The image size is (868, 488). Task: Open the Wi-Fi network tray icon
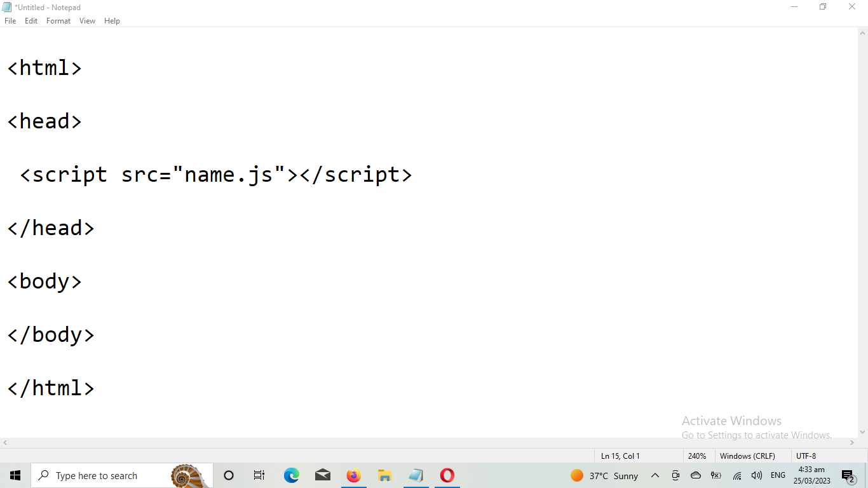[737, 475]
